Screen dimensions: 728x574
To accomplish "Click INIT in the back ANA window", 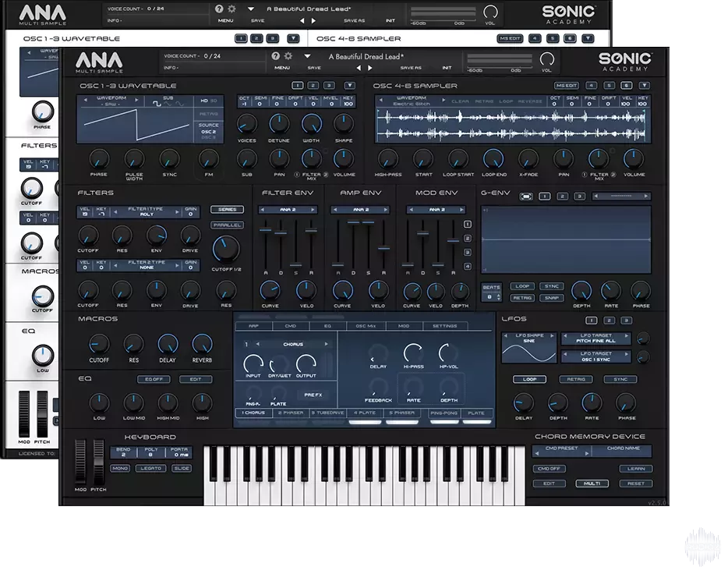I will [391, 20].
